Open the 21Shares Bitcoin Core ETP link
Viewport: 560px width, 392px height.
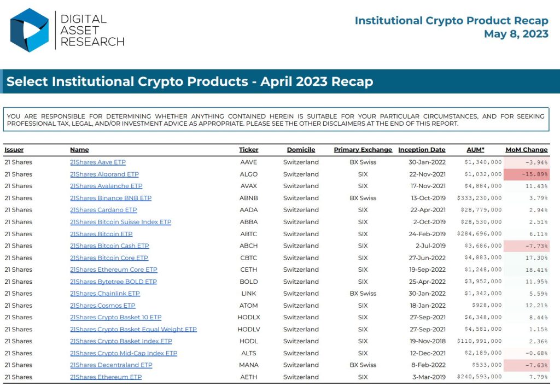pyautogui.click(x=109, y=258)
